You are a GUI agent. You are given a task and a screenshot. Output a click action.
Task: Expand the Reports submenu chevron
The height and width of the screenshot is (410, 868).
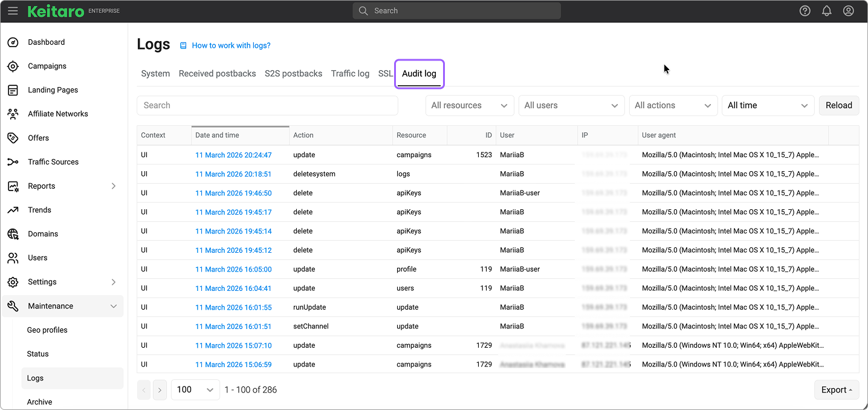(114, 186)
